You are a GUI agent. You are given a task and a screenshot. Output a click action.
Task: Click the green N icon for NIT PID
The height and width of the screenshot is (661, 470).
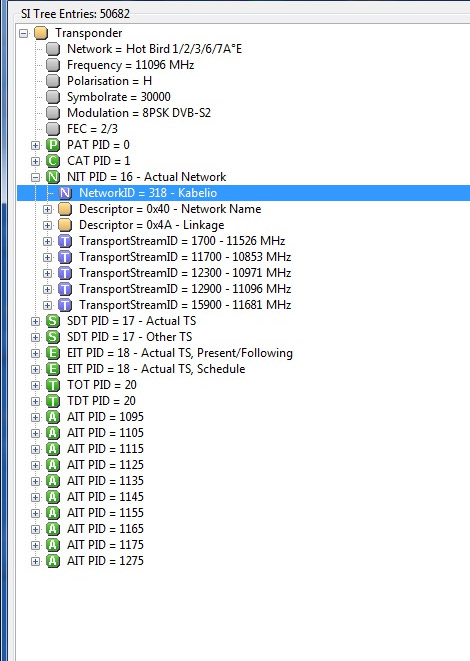coord(53,177)
